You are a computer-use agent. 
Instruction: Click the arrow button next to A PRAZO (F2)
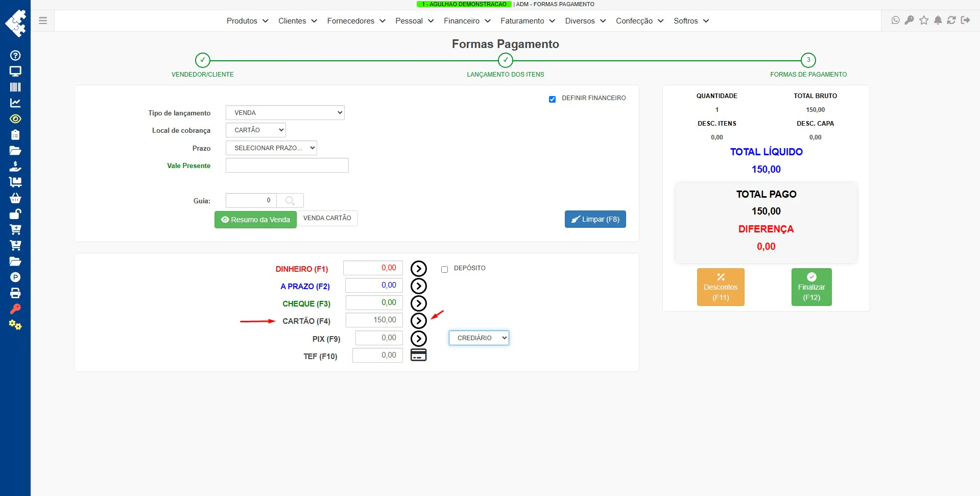click(x=419, y=286)
